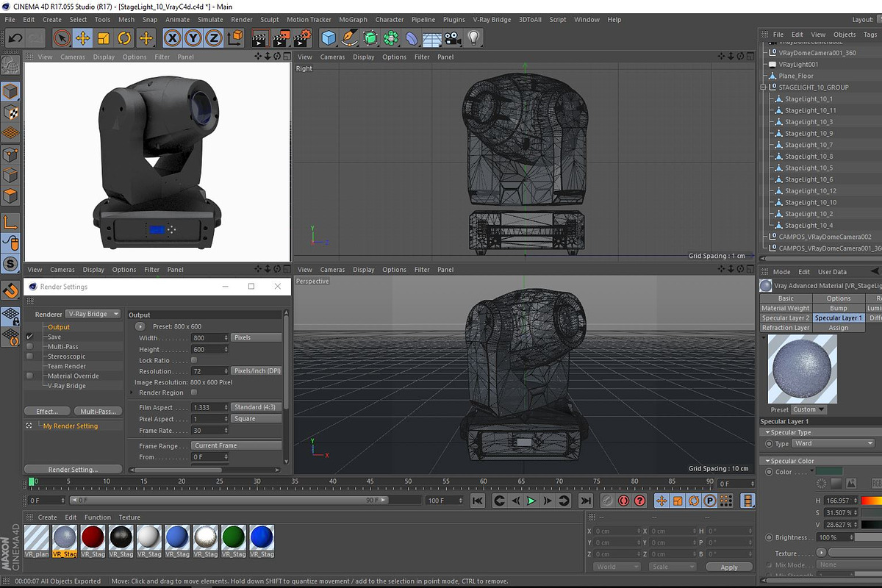Render to Picture Viewer icon

281,37
